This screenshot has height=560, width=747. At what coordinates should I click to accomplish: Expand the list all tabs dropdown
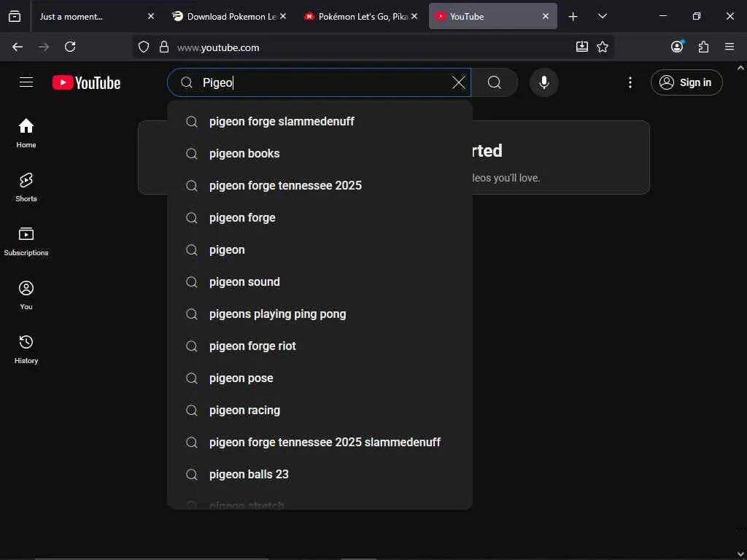[602, 17]
